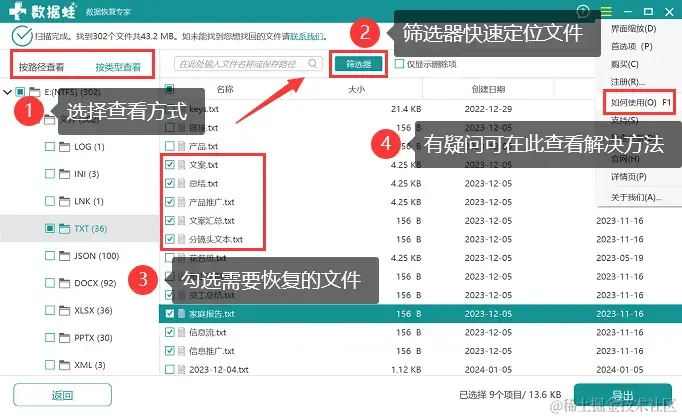Click the XLSX folder icon
The image size is (682, 419).
pyautogui.click(x=64, y=311)
